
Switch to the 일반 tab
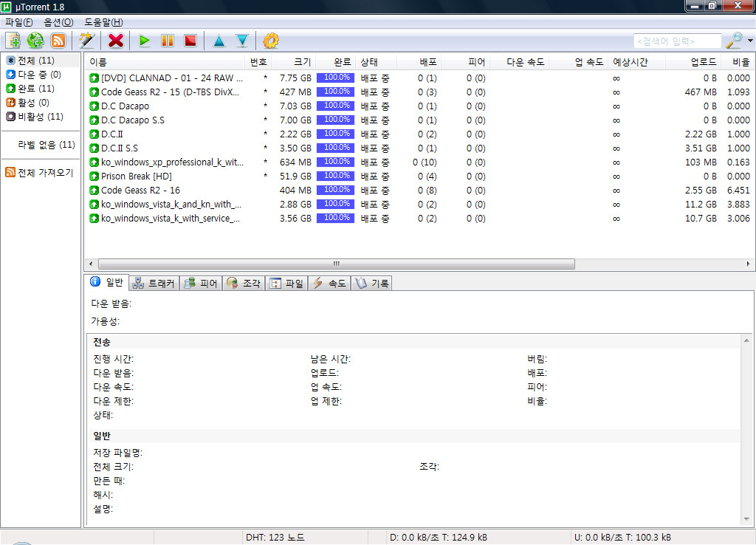pos(106,283)
